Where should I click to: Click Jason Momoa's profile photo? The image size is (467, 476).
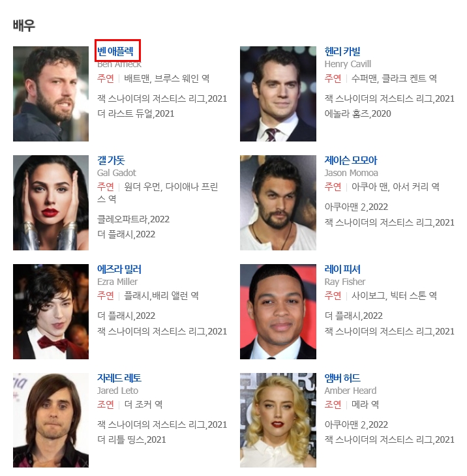(x=278, y=203)
